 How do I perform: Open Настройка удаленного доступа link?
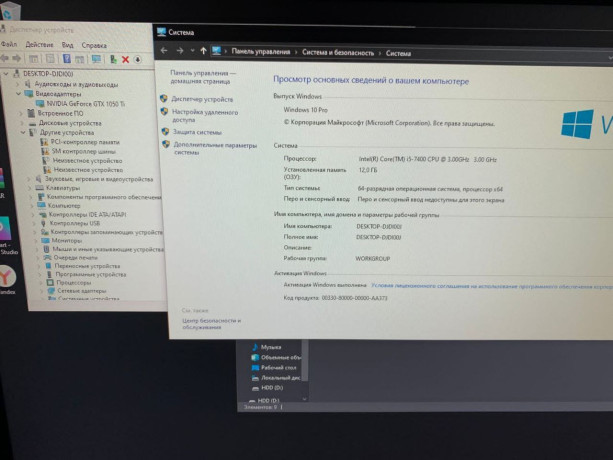coord(204,115)
